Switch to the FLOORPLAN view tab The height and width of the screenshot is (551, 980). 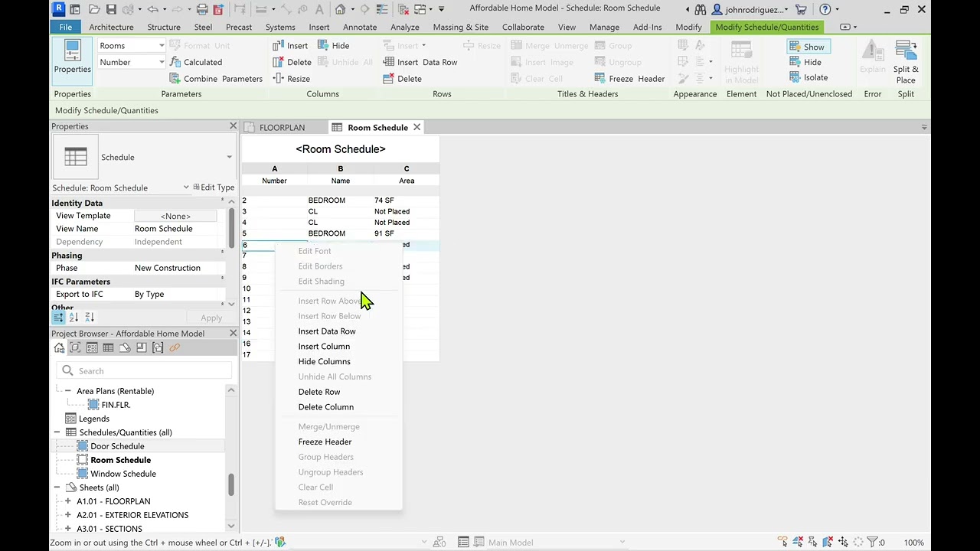click(282, 127)
